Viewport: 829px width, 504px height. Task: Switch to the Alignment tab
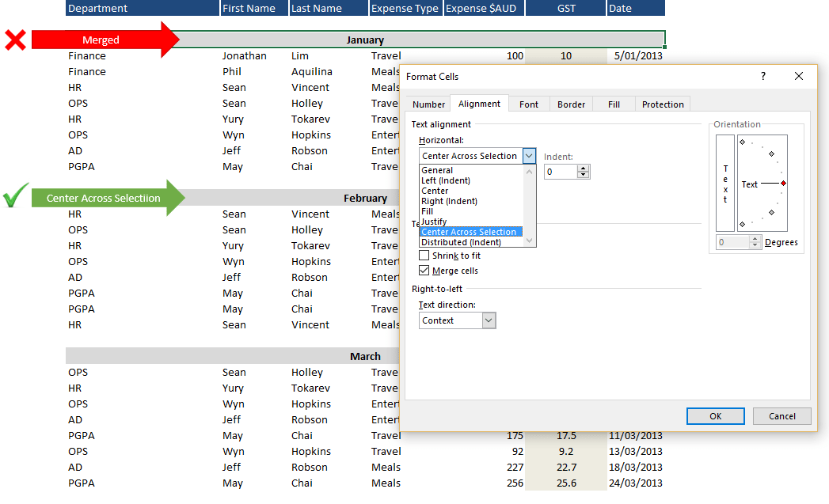click(x=479, y=104)
